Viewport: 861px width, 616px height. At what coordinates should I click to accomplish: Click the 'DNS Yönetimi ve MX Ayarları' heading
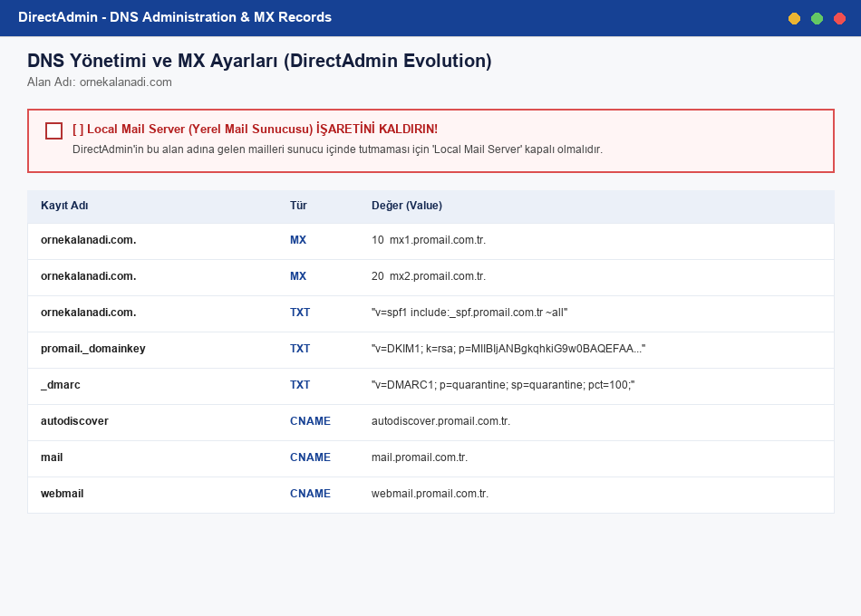click(259, 61)
